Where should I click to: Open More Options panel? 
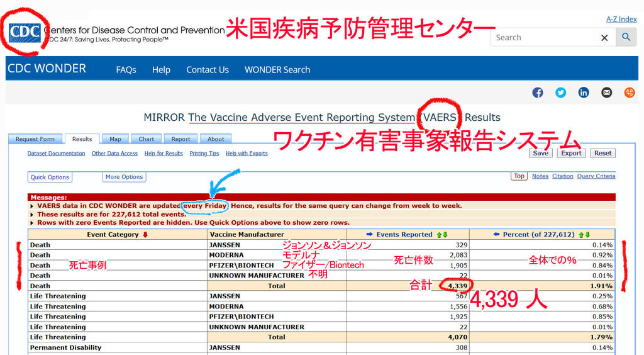pyautogui.click(x=124, y=177)
